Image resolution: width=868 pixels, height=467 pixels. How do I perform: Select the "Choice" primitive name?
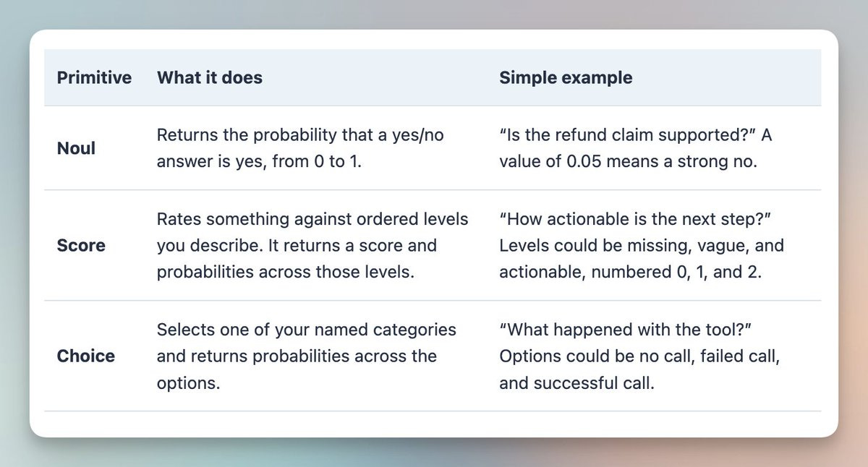pyautogui.click(x=86, y=356)
